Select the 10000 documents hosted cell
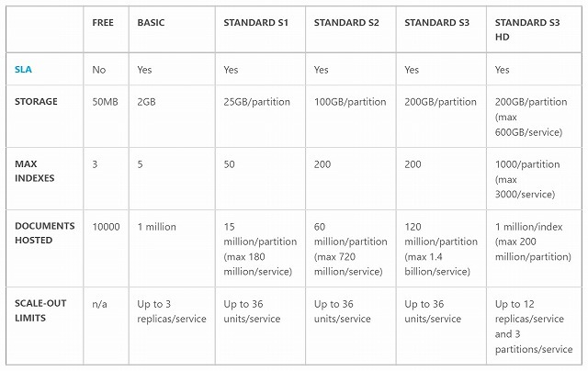Screen dimensions: 588x371 click(x=106, y=227)
